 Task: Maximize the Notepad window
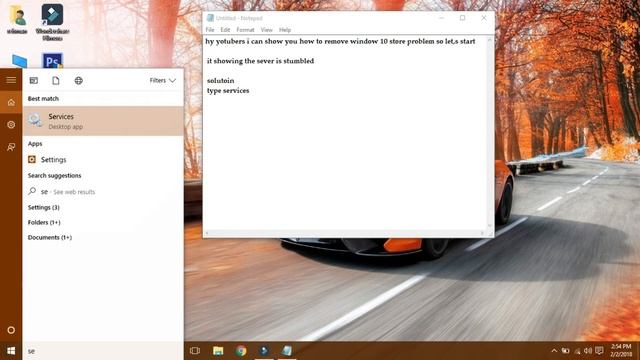click(462, 18)
